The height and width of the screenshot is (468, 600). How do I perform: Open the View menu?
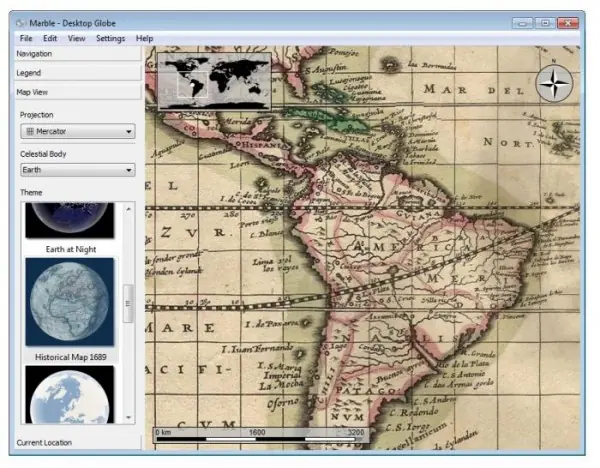tap(77, 38)
